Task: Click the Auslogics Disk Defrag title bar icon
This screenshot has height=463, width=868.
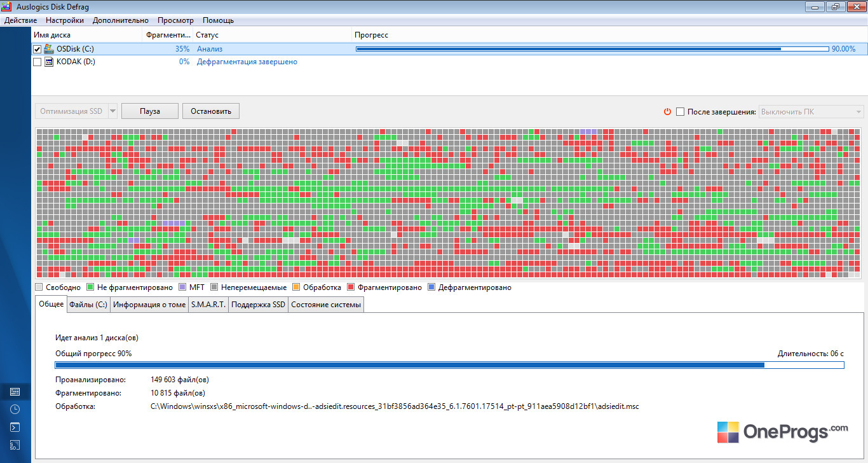Action: pos(8,7)
